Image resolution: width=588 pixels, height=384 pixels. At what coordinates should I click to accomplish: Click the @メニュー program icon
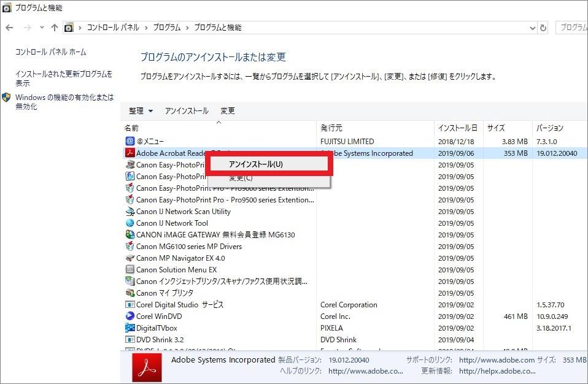click(x=130, y=141)
